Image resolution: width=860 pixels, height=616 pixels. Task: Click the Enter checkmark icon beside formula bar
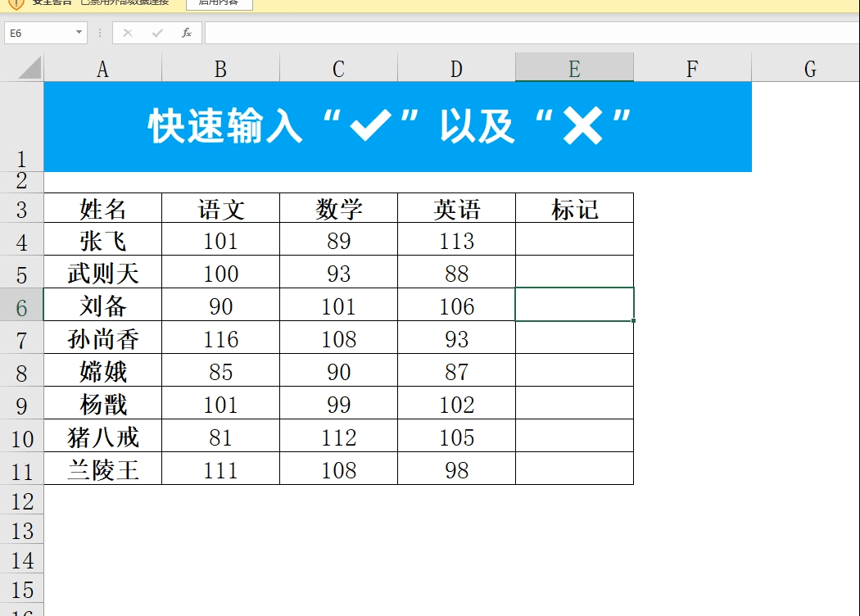click(157, 33)
